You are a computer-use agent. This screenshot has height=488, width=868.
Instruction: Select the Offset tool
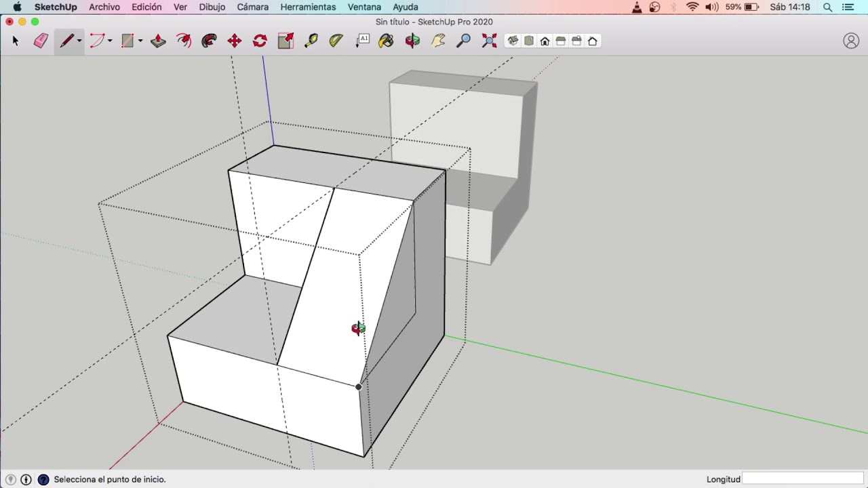click(x=184, y=41)
